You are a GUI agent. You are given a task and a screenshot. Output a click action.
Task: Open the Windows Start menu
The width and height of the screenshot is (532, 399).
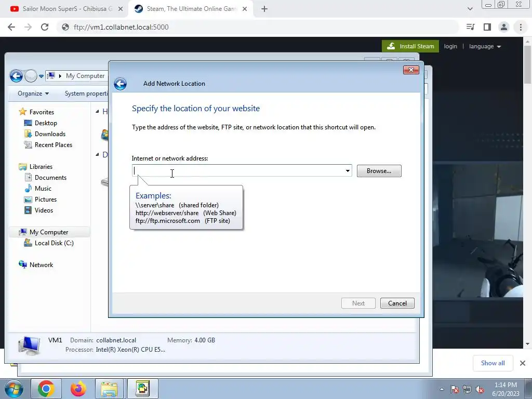point(14,389)
